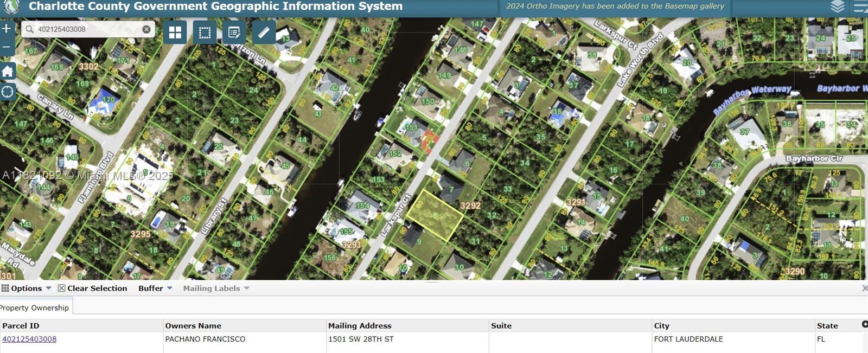The height and width of the screenshot is (353, 868).
Task: Clear the parcel search text
Action: [146, 29]
